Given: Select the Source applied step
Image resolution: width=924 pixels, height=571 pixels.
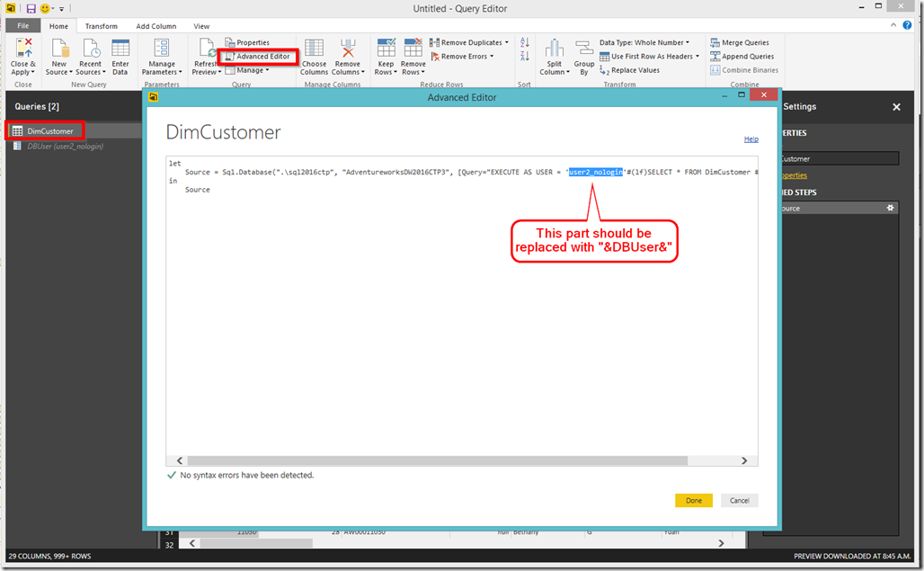Looking at the screenshot, I should pos(838,208).
